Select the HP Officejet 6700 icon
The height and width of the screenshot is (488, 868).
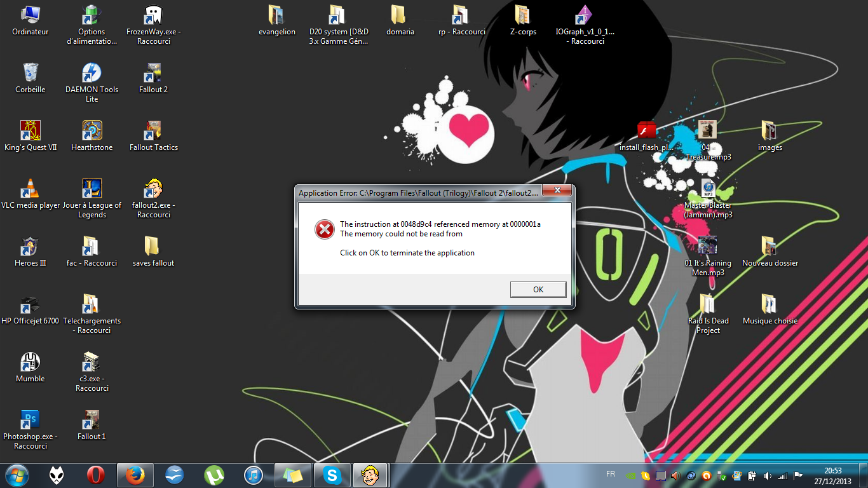click(x=31, y=310)
